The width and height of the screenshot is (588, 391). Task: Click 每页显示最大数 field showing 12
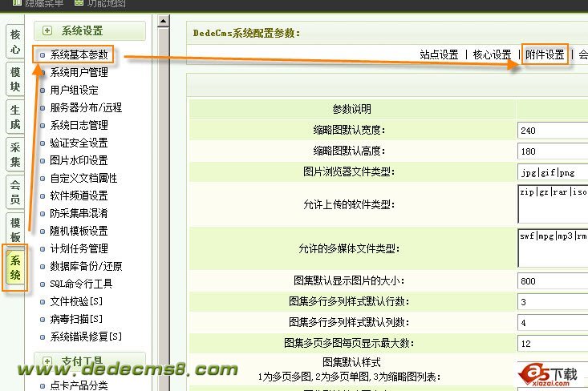click(553, 344)
